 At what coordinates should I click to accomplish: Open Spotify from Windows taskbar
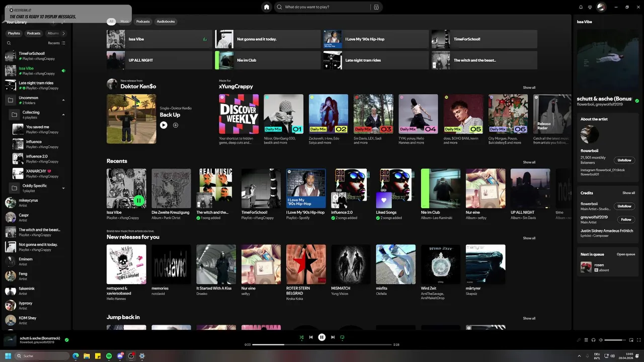pos(109,356)
